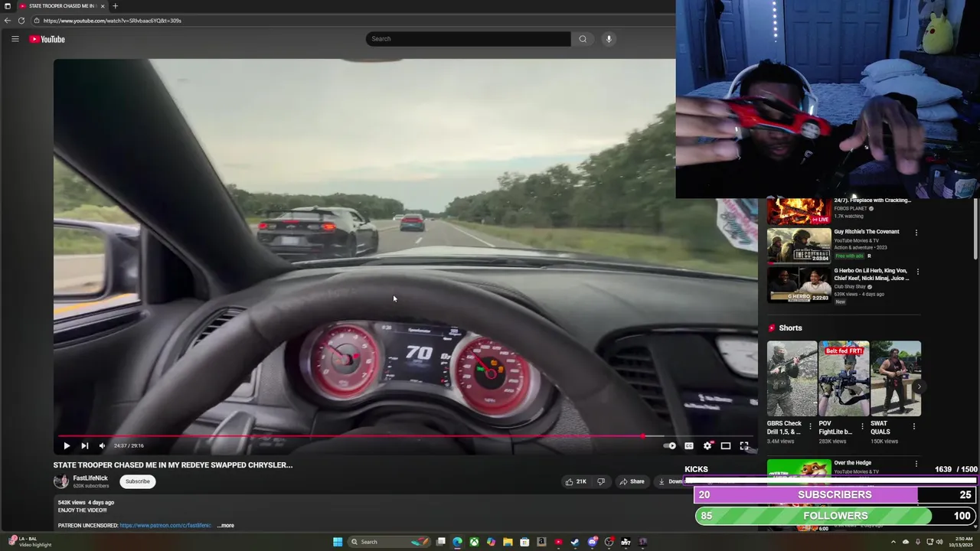Subscribe to FastLifeNick
Screen dimensions: 980x551
[138, 481]
